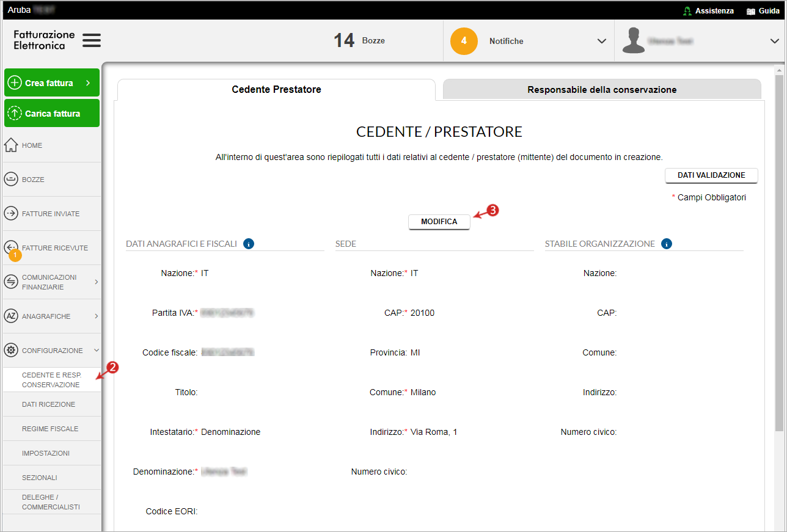This screenshot has height=532, width=787.
Task: Click the Intestatario value Denominazione
Action: pos(231,432)
